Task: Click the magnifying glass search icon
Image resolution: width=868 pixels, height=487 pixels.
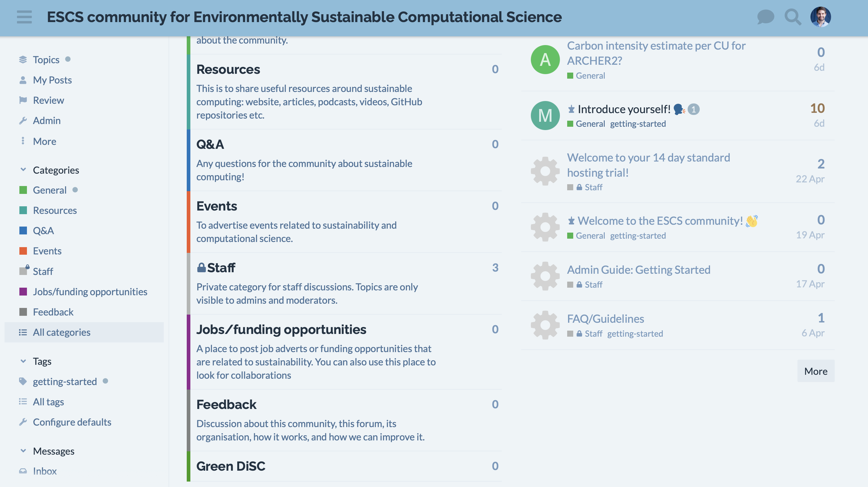Action: pos(793,17)
